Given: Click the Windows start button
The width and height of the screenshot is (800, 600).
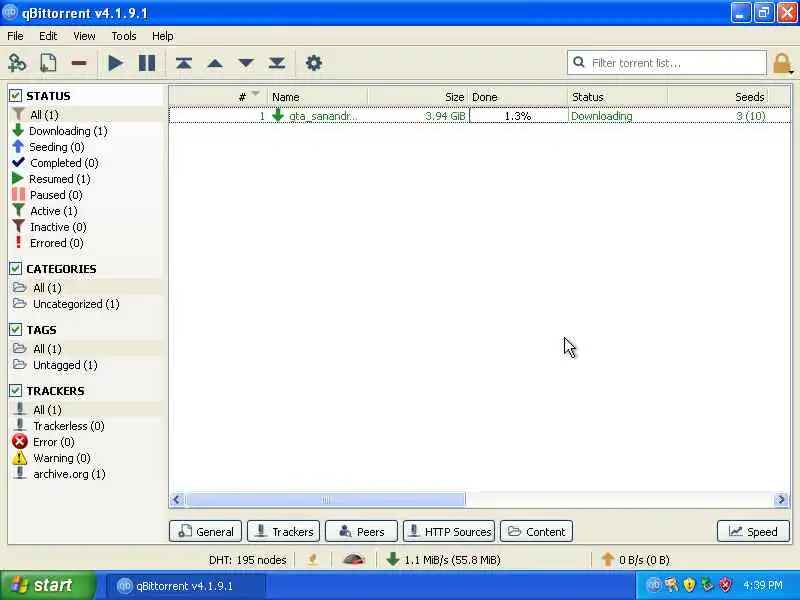Looking at the screenshot, I should click(x=47, y=585).
